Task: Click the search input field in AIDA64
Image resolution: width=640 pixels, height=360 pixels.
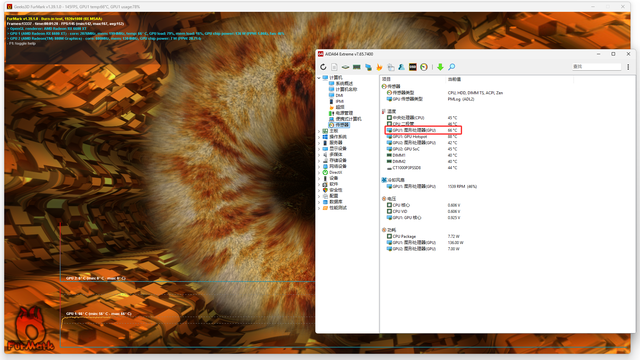Action: pyautogui.click(x=596, y=67)
